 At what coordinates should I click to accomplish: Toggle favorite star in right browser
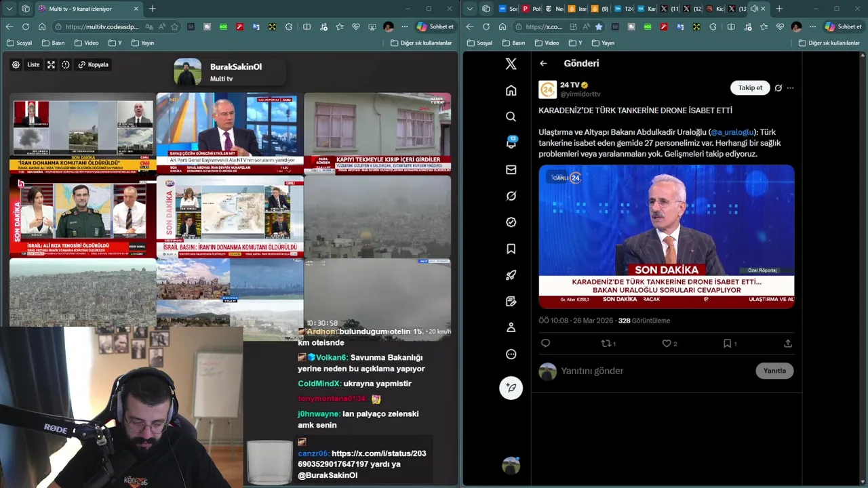point(598,26)
